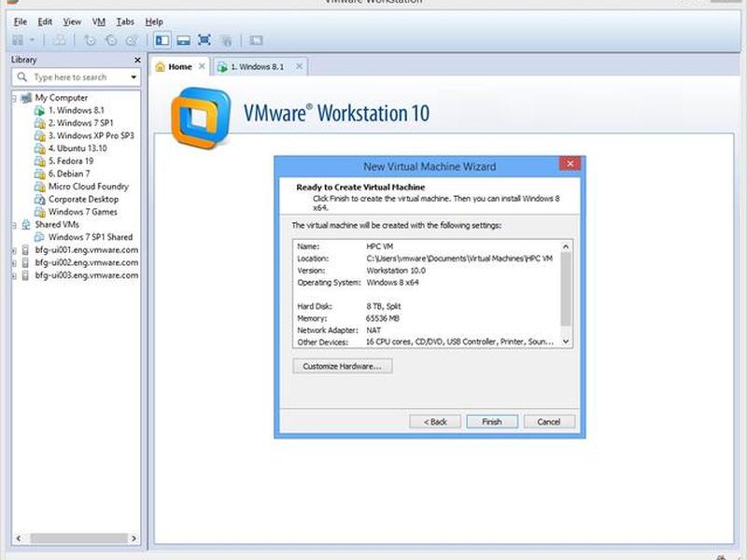
Task: Click the settings list vertical scrollbar thumb
Action: coord(566,288)
